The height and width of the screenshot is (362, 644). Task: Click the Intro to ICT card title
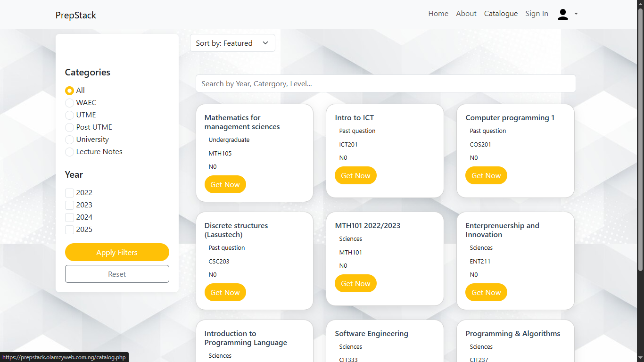[x=355, y=118]
